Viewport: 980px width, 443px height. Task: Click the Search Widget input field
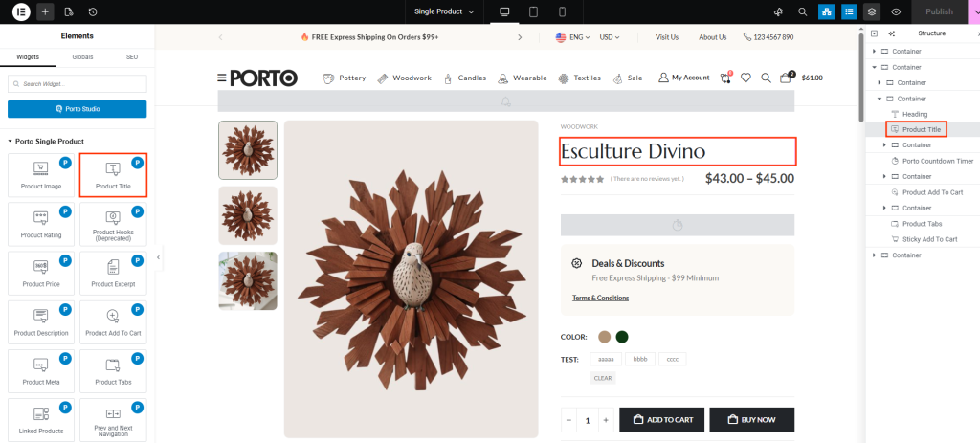click(77, 84)
